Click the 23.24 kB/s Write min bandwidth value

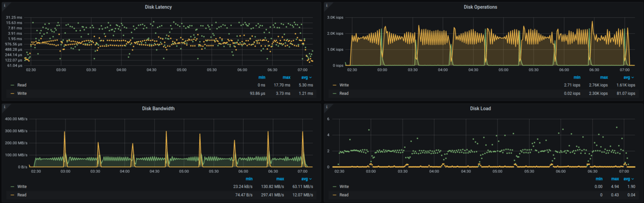(244, 186)
